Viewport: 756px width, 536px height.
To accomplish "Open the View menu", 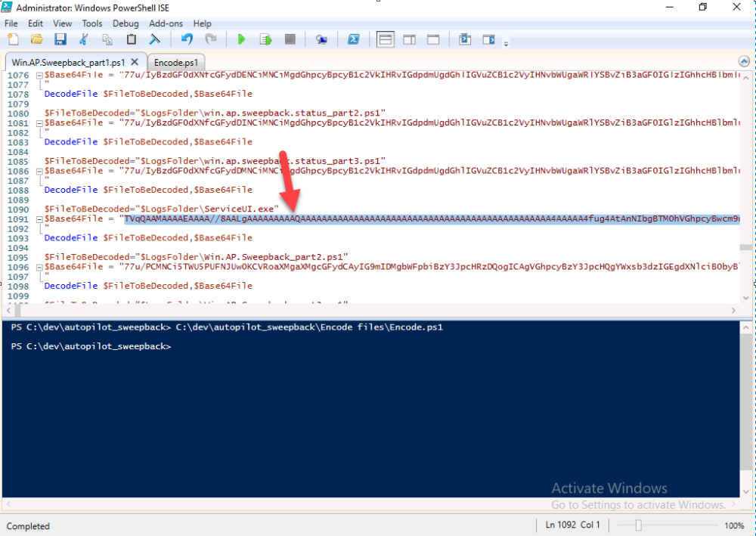I will click(62, 23).
